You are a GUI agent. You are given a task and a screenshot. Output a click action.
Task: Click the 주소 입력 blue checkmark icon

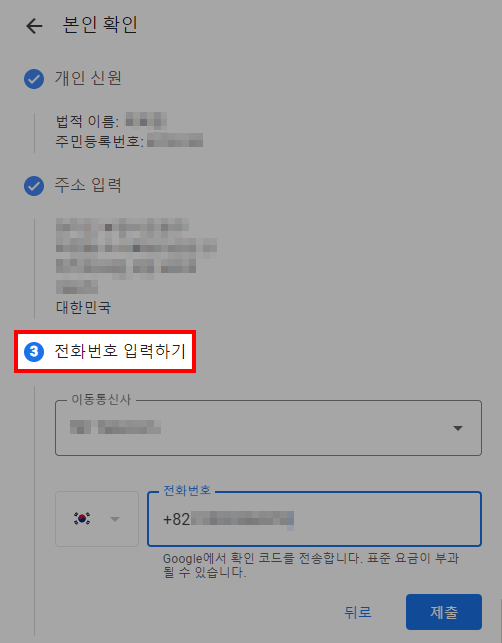click(34, 186)
